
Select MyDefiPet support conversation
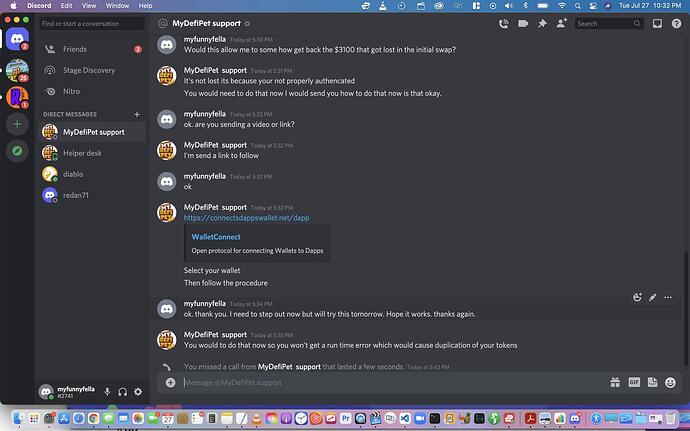(x=92, y=132)
